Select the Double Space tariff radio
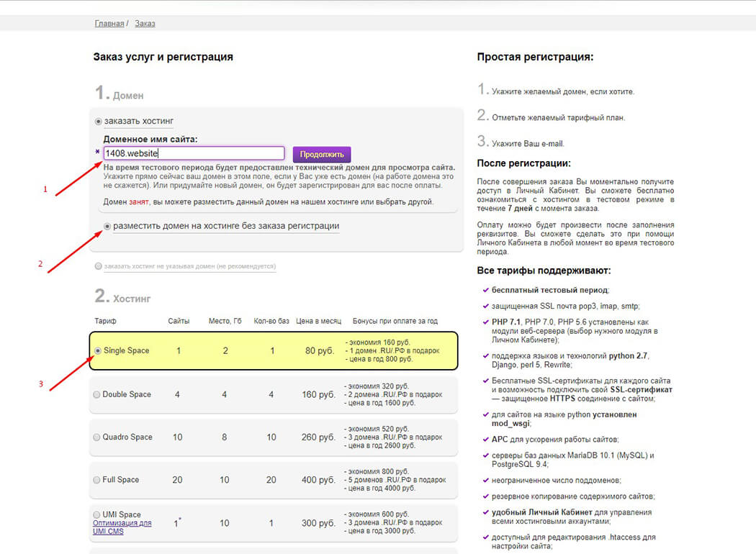This screenshot has height=554, width=756. (x=96, y=394)
